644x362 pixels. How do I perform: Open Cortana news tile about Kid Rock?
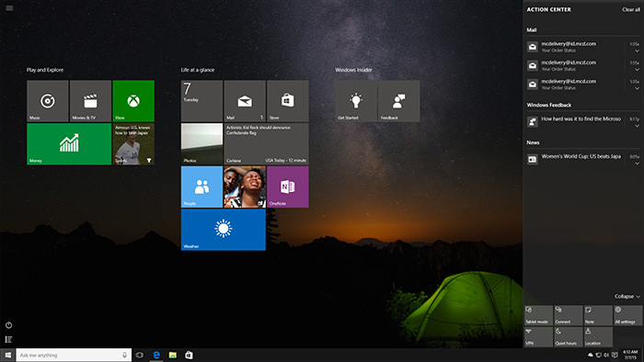point(266,144)
